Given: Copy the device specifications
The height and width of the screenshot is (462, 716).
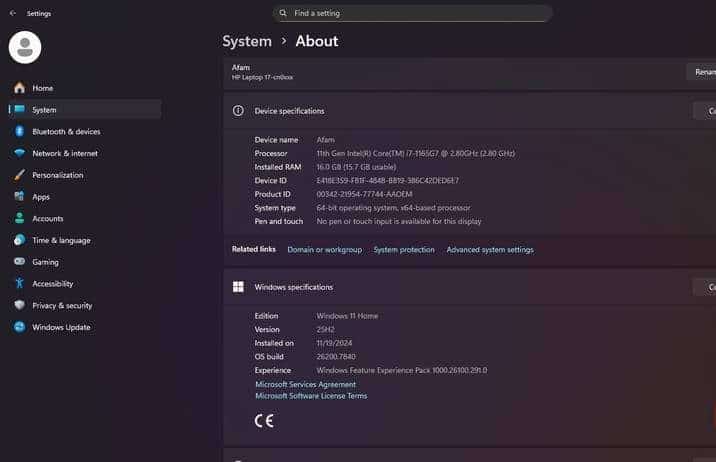Looking at the screenshot, I should coord(707,111).
